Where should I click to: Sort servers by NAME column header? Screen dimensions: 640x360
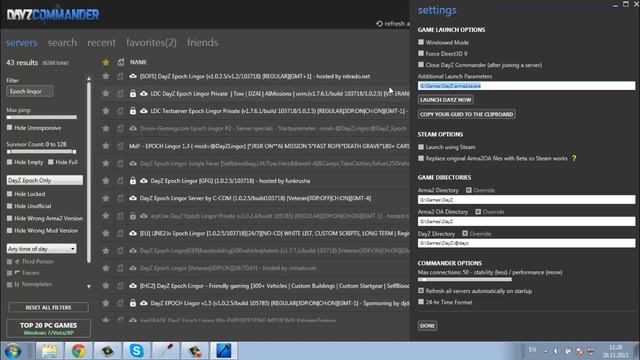[138, 62]
